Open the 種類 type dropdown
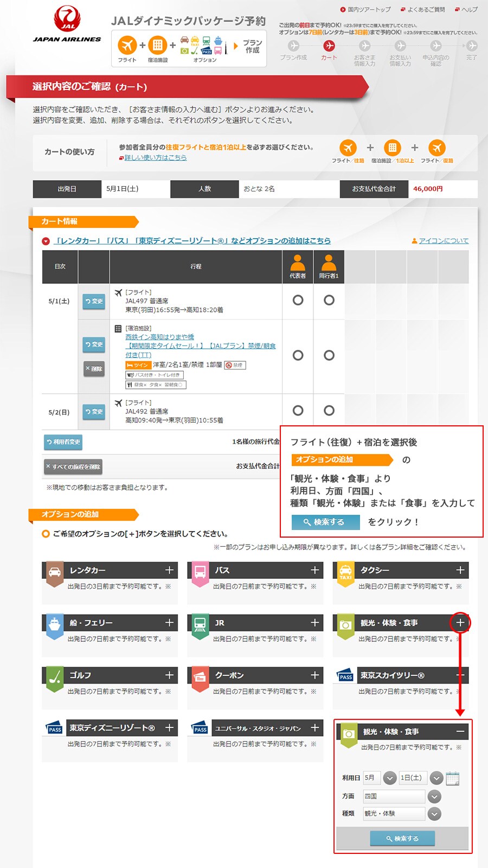The width and height of the screenshot is (488, 868). coord(434,814)
